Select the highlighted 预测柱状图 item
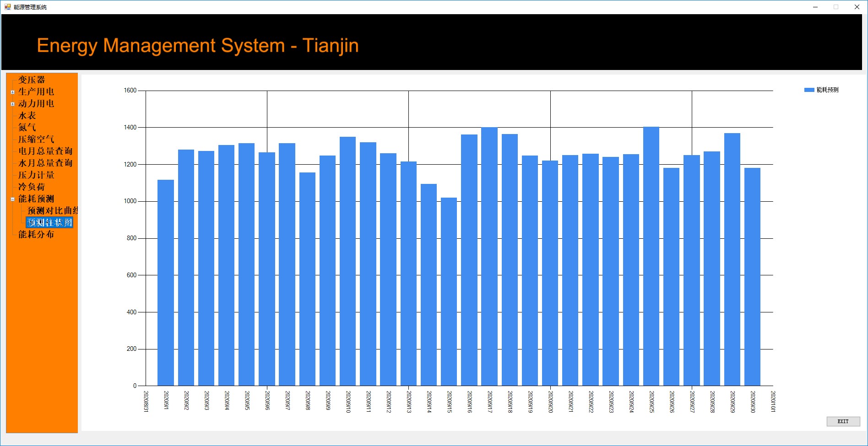The image size is (868, 446). (x=49, y=222)
